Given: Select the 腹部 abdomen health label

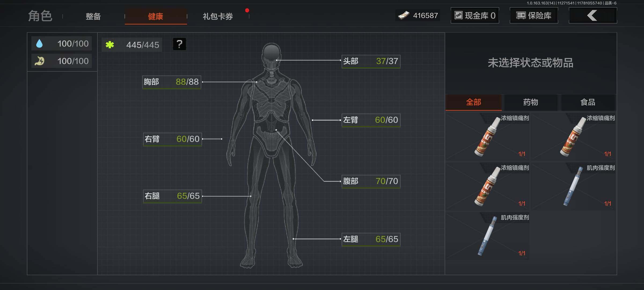Looking at the screenshot, I should (371, 181).
